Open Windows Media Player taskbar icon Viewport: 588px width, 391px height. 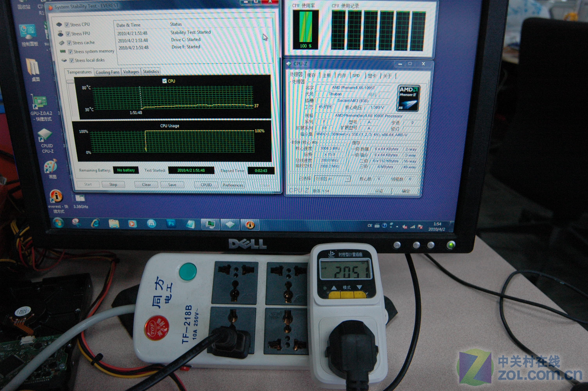pos(132,224)
